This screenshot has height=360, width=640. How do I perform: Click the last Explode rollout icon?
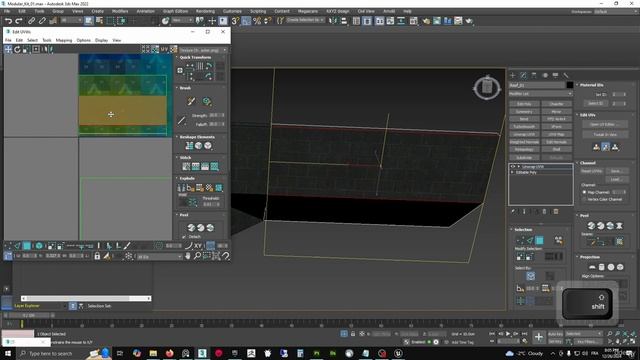[x=219, y=188]
